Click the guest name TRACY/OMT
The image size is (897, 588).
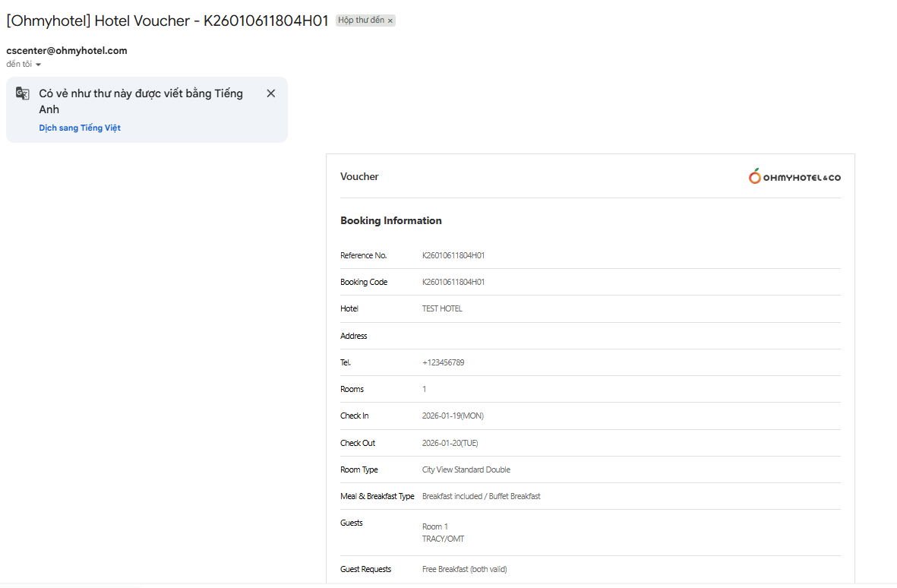(x=443, y=539)
